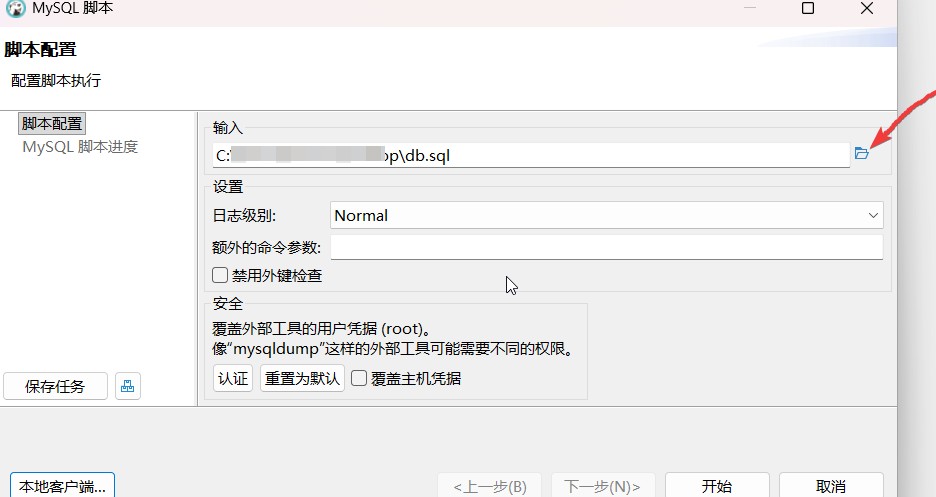Maximize the MySQL 脚本 window
The height and width of the screenshot is (497, 936).
(808, 8)
